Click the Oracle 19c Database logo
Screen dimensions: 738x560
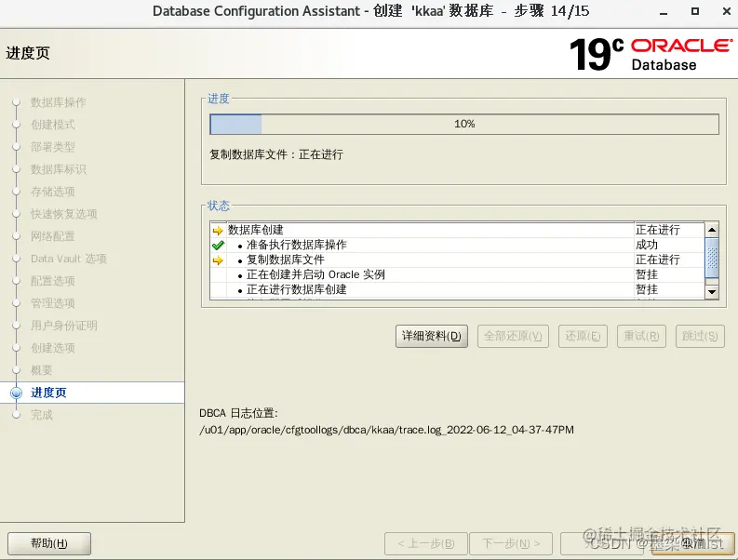click(651, 54)
